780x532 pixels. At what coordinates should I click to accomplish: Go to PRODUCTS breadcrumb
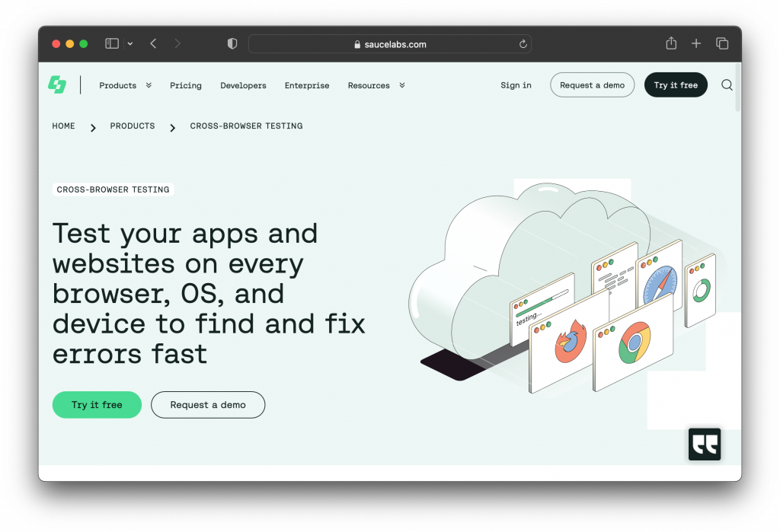click(133, 126)
